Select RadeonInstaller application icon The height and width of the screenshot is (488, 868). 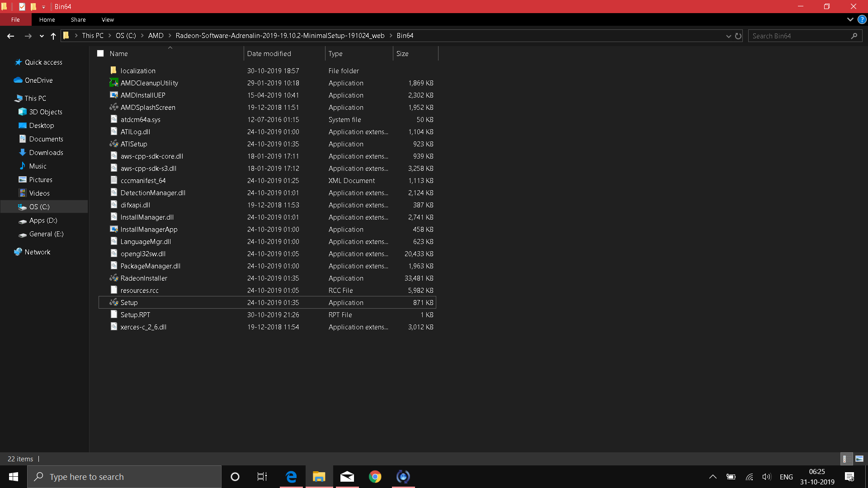pyautogui.click(x=113, y=278)
